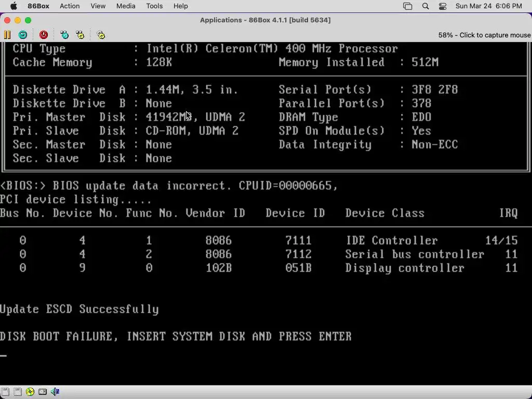
Task: Open the Tools menu
Action: [x=154, y=6]
